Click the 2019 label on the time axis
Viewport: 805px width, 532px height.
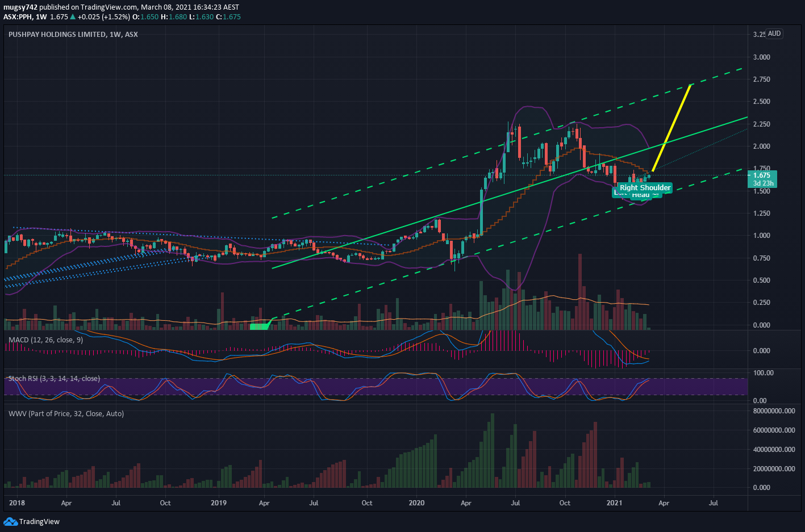(218, 502)
